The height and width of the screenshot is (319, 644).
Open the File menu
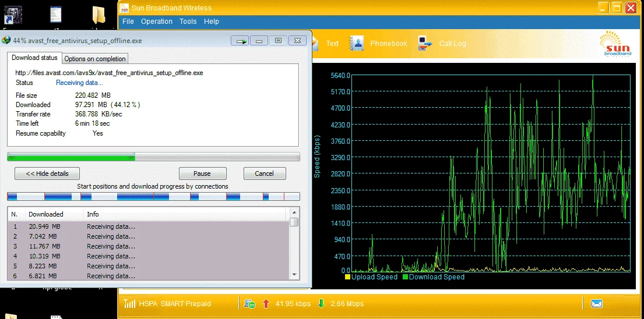click(128, 22)
